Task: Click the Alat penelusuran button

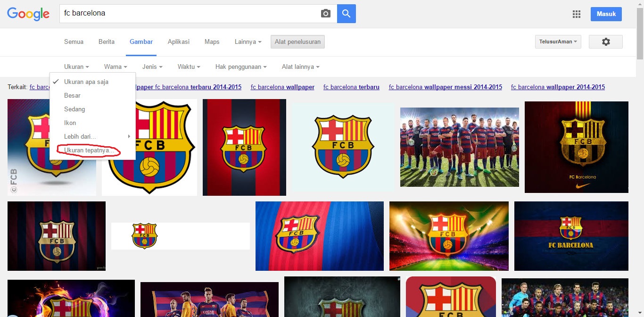Action: click(297, 42)
